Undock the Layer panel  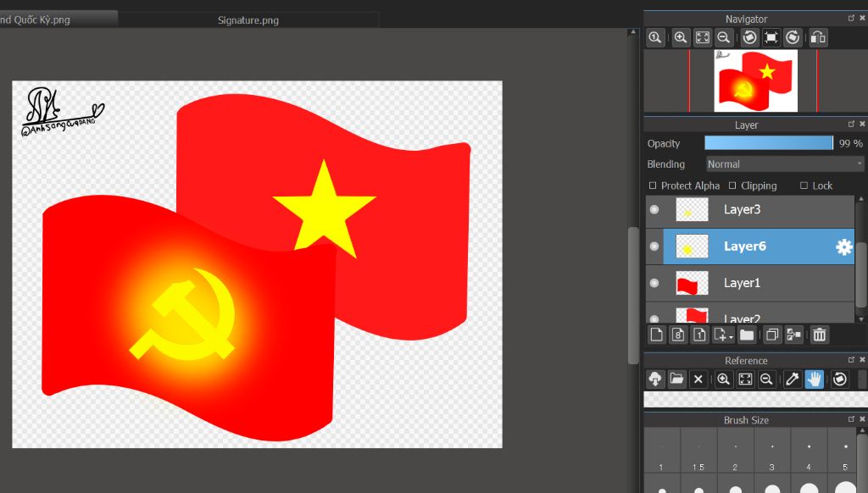pyautogui.click(x=851, y=124)
